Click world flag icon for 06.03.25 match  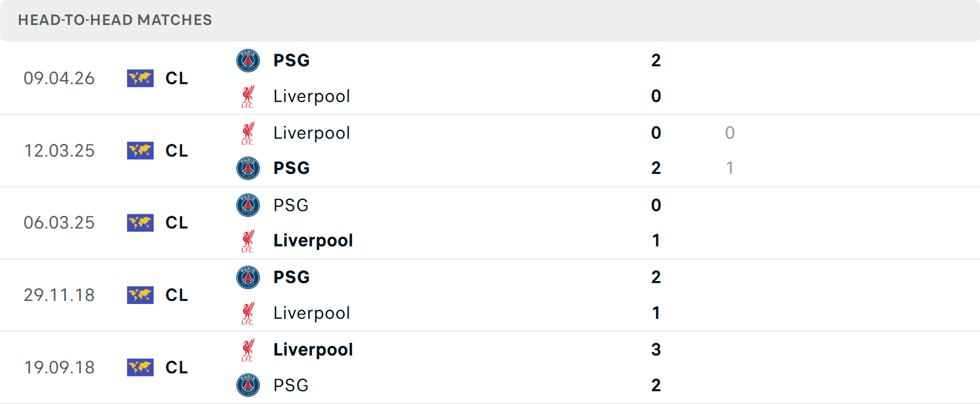tap(140, 223)
